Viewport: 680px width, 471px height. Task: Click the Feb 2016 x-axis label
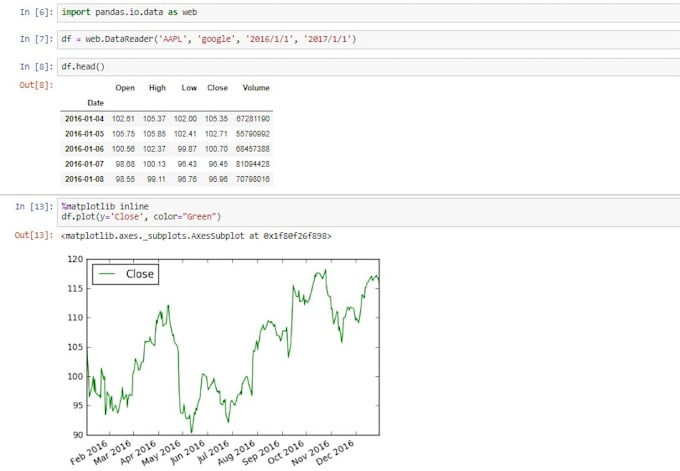click(x=89, y=453)
